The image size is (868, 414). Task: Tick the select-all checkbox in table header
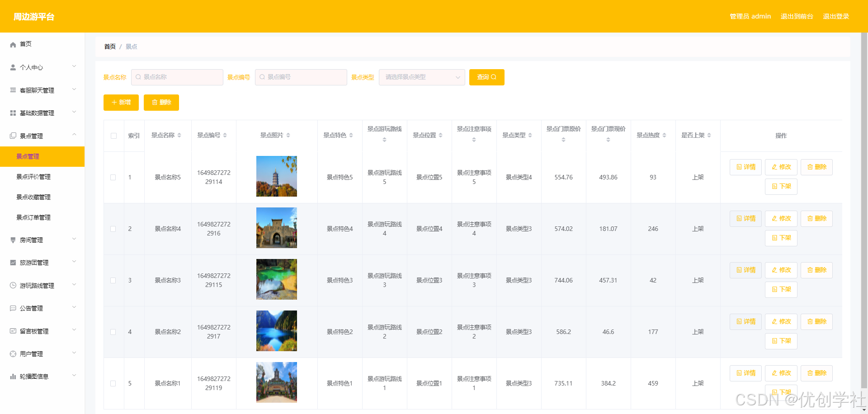[x=113, y=136]
